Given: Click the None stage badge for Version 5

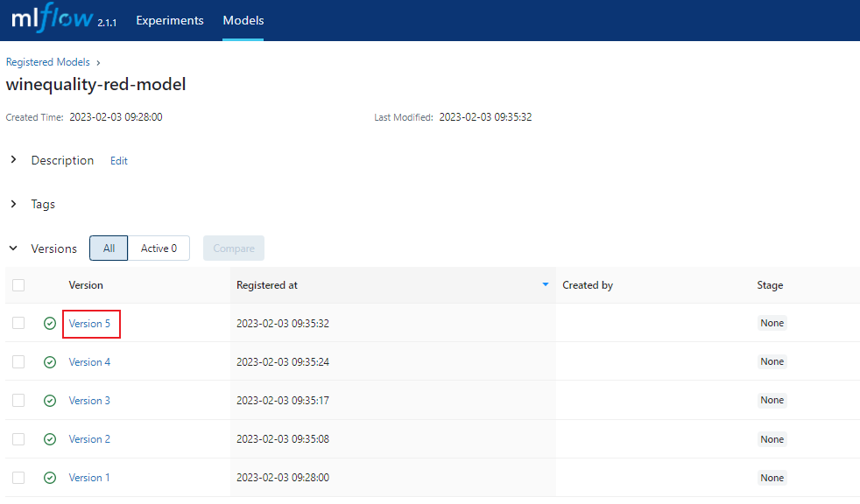Looking at the screenshot, I should coord(772,323).
